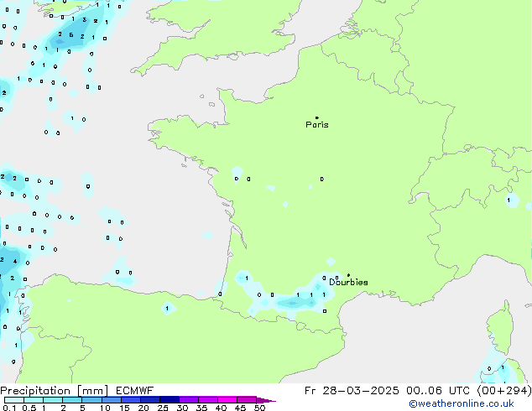This screenshot has width=532, height=411.
Task: Click the purple arrow tip past 50
Action: [266, 400]
